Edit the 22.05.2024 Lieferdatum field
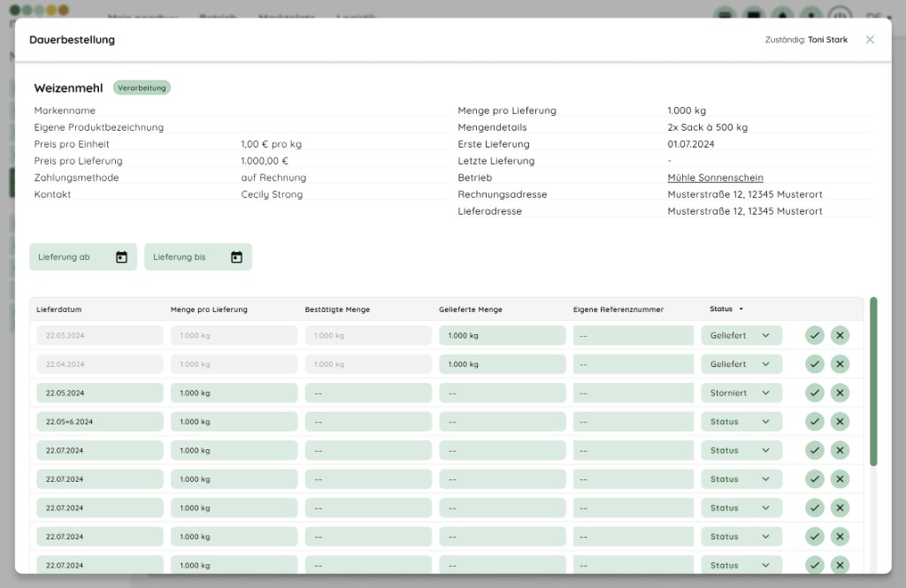Viewport: 906px width, 588px height. click(x=100, y=393)
